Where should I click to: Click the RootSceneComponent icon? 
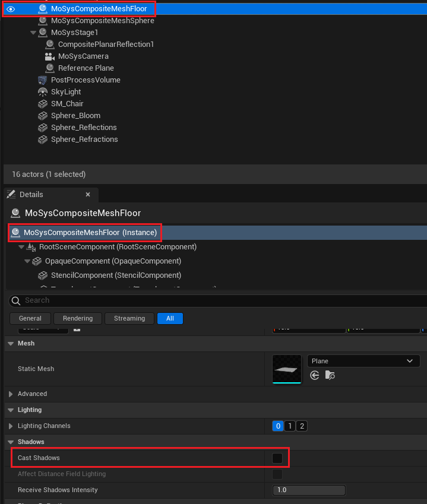[x=31, y=247]
